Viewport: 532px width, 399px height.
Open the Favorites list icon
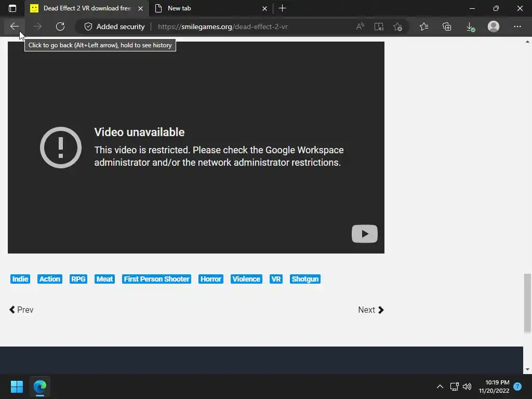pyautogui.click(x=424, y=26)
